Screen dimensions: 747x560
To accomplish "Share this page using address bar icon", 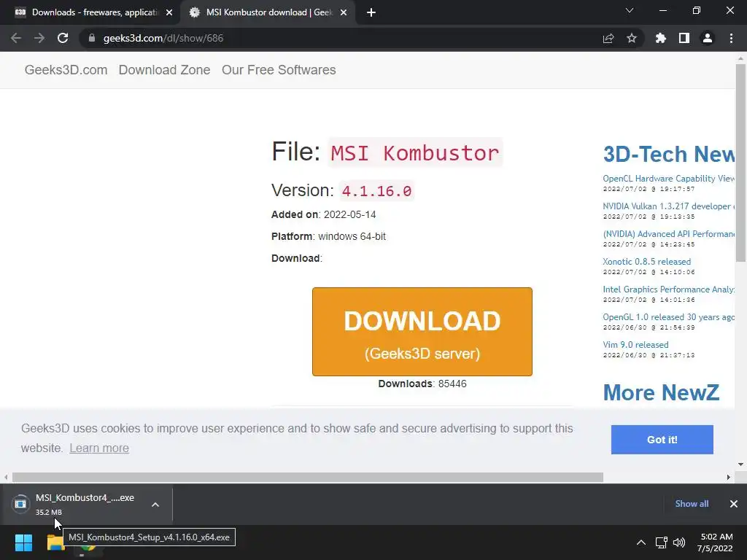I will point(608,38).
